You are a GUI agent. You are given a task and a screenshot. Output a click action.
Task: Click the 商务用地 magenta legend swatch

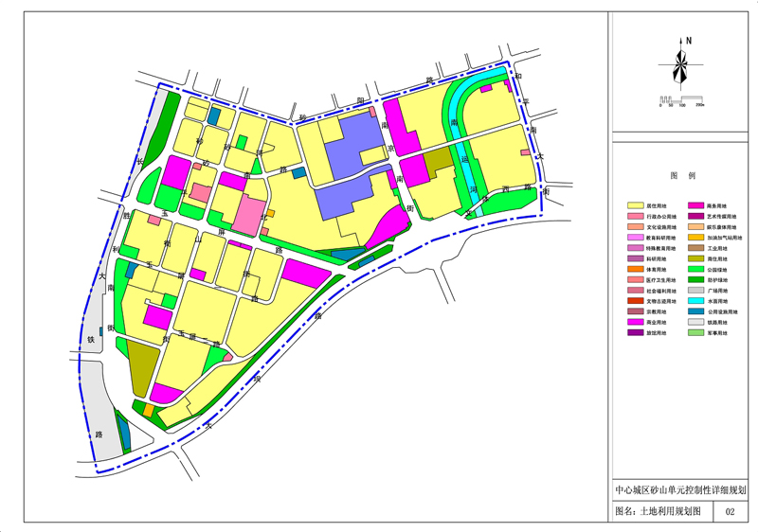click(695, 205)
